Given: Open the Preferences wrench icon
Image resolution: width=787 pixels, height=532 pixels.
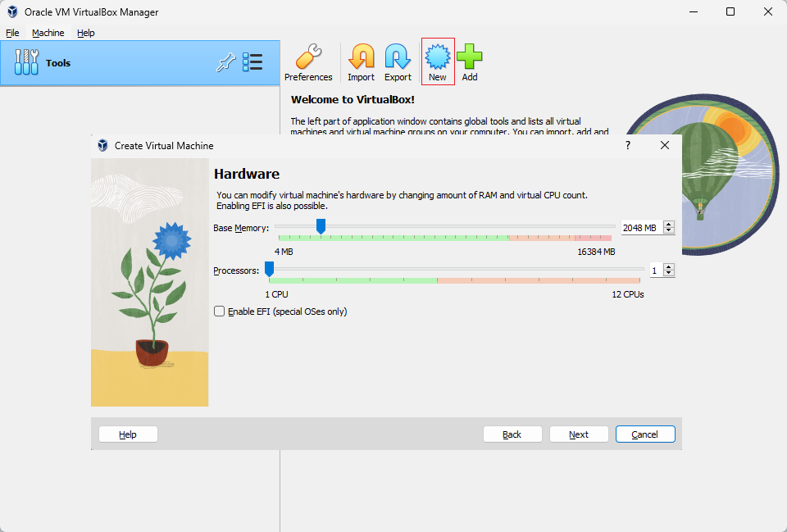Looking at the screenshot, I should [308, 57].
